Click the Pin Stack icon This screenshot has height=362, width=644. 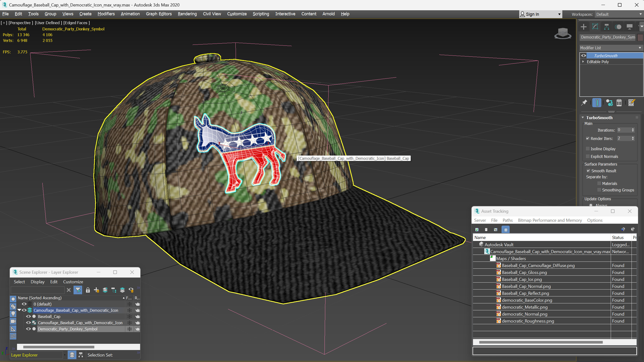tap(584, 103)
